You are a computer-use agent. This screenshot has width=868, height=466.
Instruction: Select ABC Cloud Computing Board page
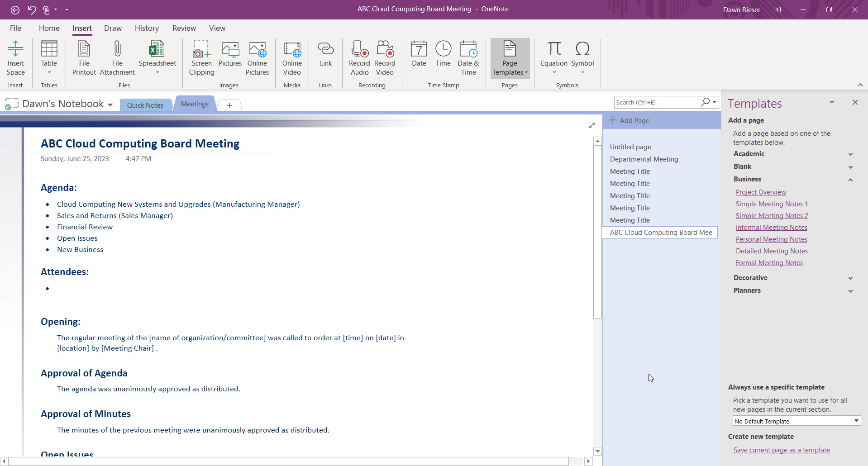pyautogui.click(x=660, y=233)
